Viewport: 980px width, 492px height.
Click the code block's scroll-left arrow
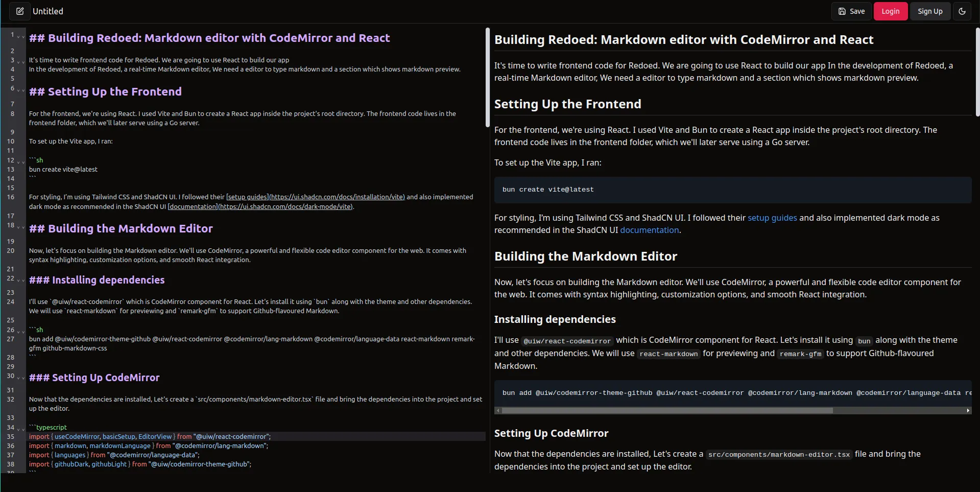498,410
